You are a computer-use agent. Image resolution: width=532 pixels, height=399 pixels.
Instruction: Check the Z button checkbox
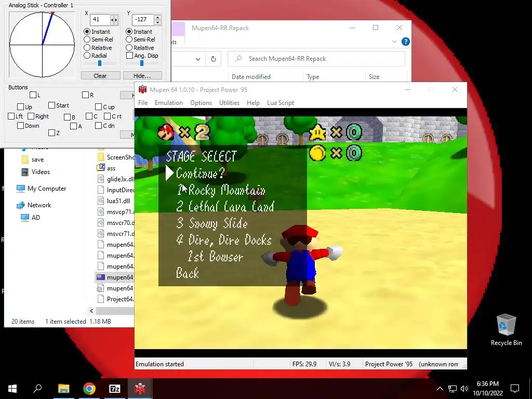pyautogui.click(x=51, y=133)
